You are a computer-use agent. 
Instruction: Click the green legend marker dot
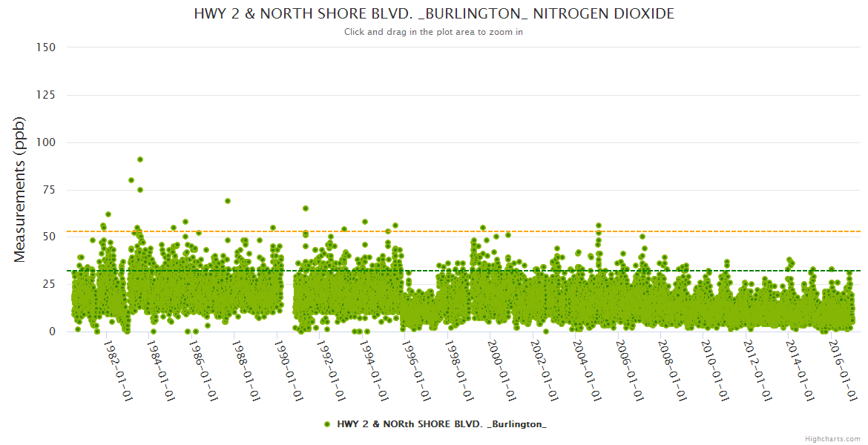327,424
